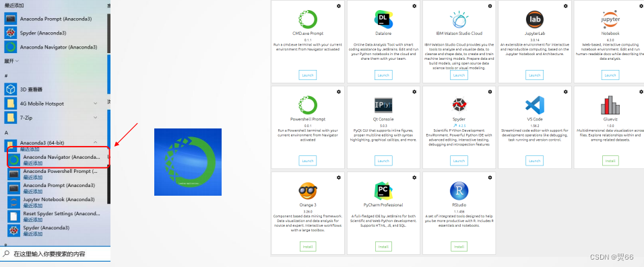Expand the 展开 recently added section

click(11, 61)
